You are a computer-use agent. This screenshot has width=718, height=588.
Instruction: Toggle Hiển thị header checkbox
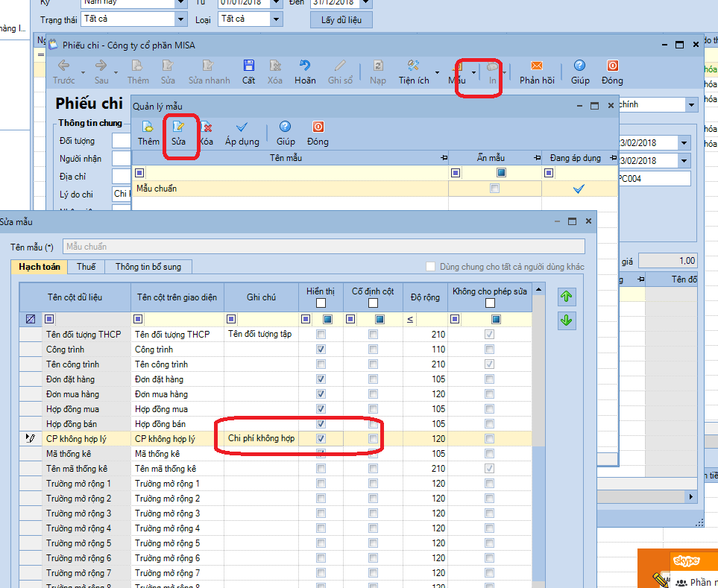pyautogui.click(x=321, y=303)
